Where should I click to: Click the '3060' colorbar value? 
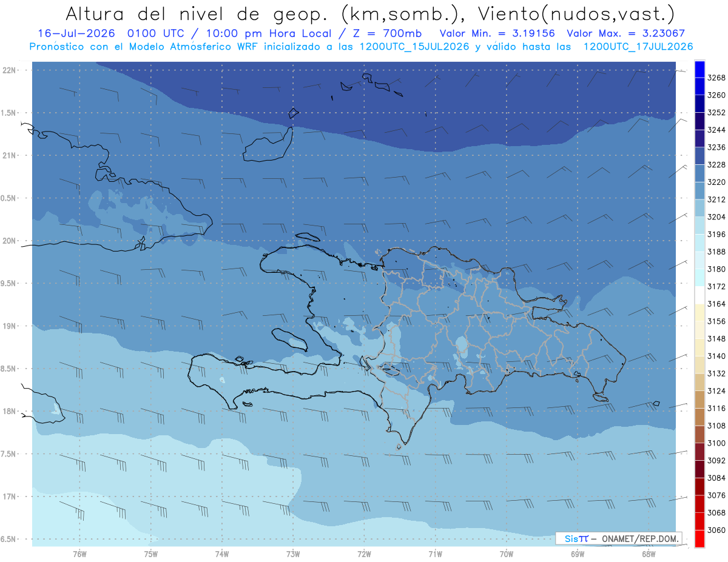[x=716, y=530]
